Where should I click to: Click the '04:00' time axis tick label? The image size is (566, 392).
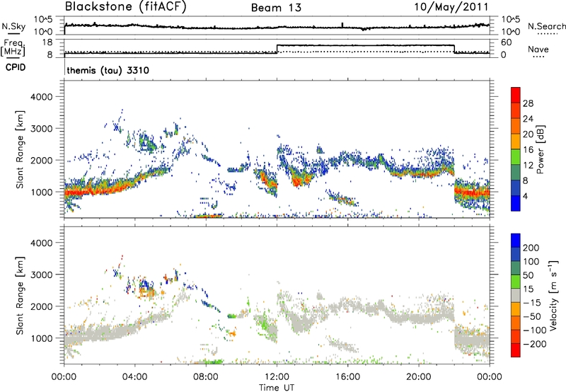[x=135, y=377]
